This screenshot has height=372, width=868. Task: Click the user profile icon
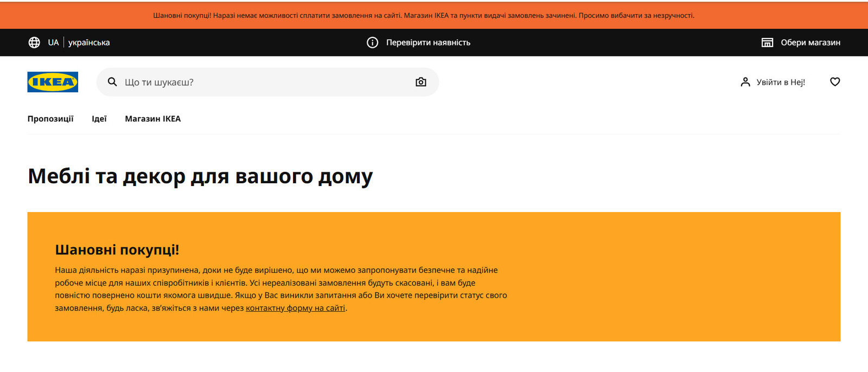click(745, 82)
